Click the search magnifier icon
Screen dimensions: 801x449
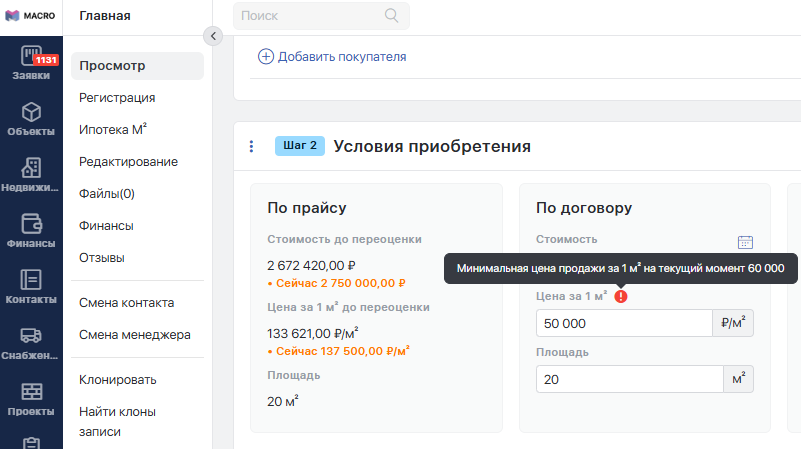coord(391,16)
